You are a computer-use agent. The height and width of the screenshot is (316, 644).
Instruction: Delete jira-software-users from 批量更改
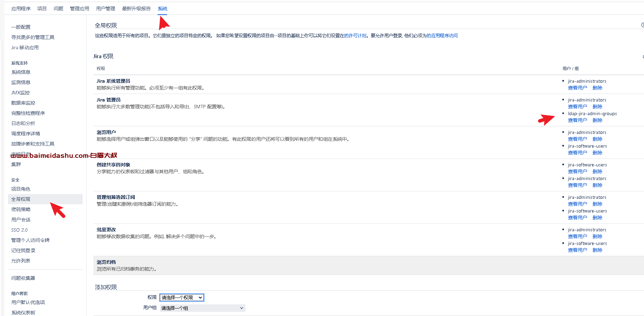click(x=597, y=250)
